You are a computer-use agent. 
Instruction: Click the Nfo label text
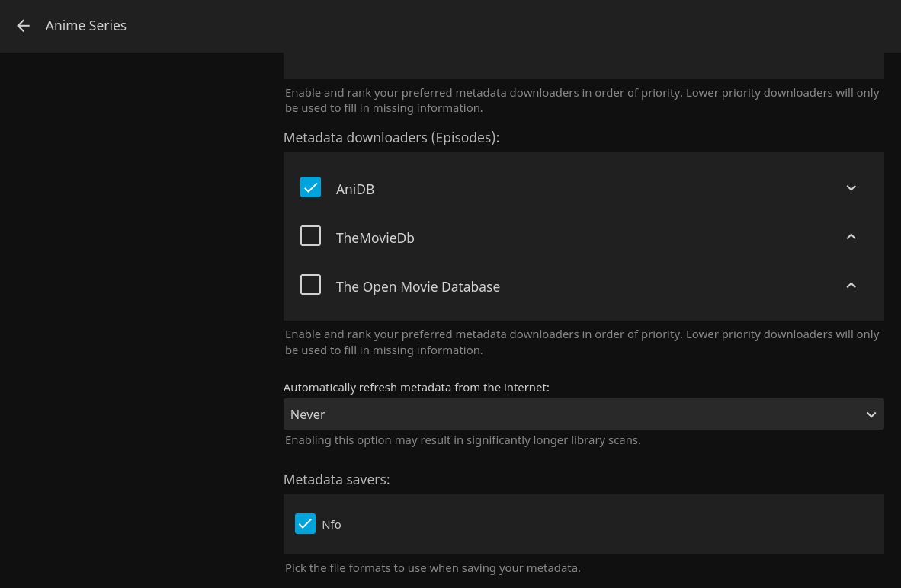pyautogui.click(x=332, y=524)
